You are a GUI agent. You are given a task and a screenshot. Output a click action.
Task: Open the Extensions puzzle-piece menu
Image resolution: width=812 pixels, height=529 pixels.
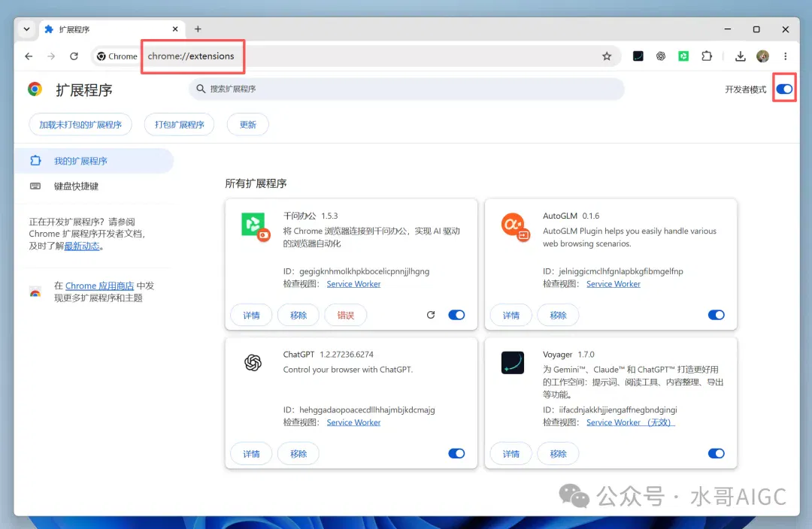point(707,56)
